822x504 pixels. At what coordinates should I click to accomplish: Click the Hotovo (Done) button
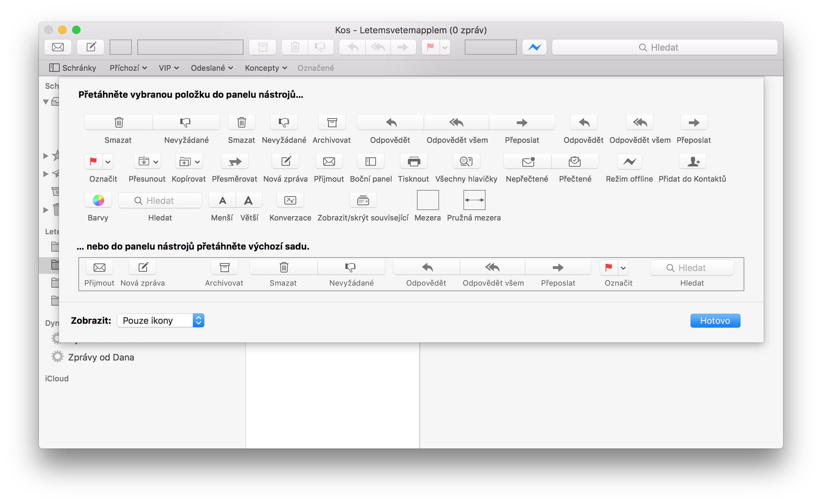pyautogui.click(x=715, y=321)
